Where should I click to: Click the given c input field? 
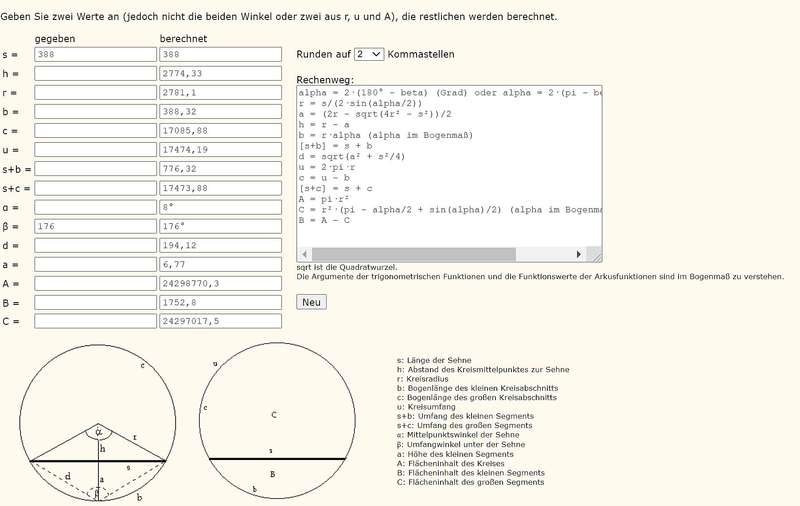pos(95,131)
